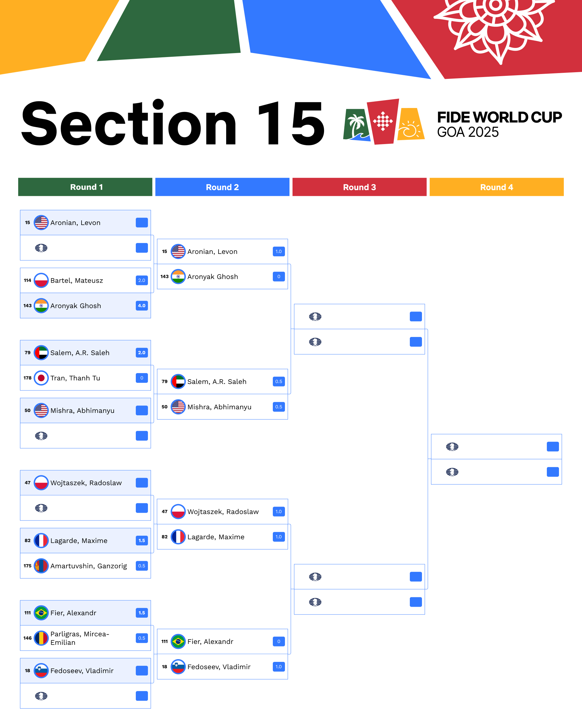The width and height of the screenshot is (582, 728).
Task: Click Tran, Thanh Tu player name
Action: (75, 378)
